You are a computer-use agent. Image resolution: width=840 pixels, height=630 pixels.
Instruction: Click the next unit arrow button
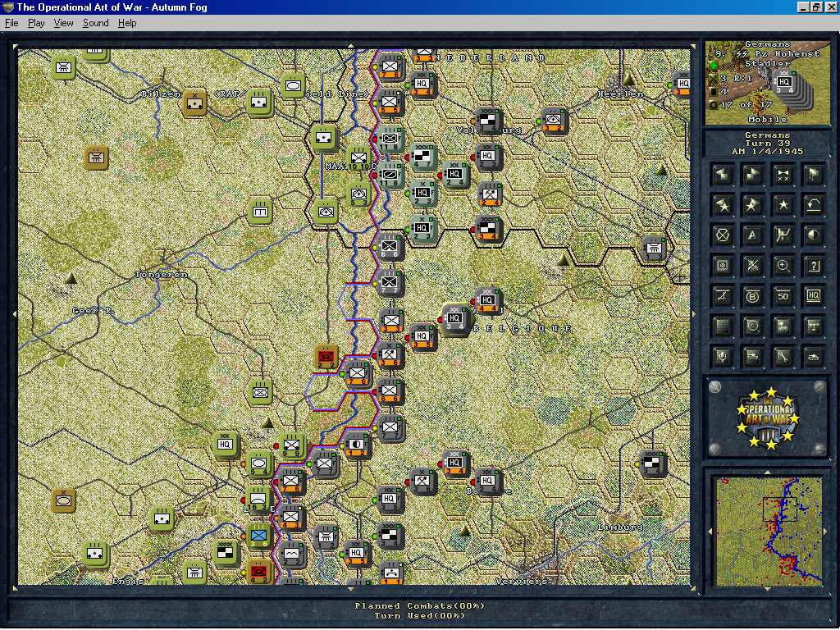tap(753, 176)
